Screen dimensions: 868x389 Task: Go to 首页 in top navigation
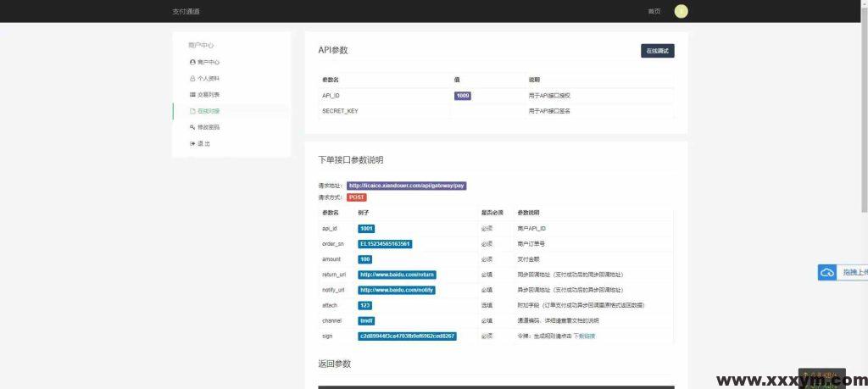pyautogui.click(x=654, y=11)
